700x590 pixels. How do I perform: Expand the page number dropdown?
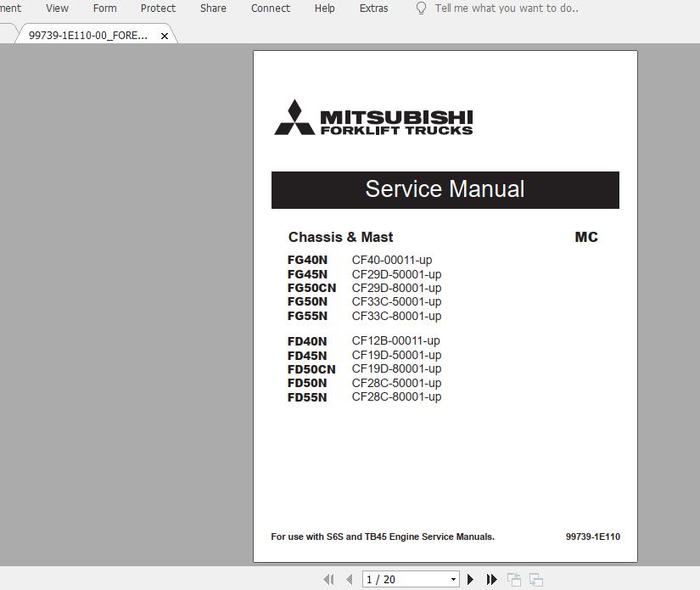tap(452, 579)
